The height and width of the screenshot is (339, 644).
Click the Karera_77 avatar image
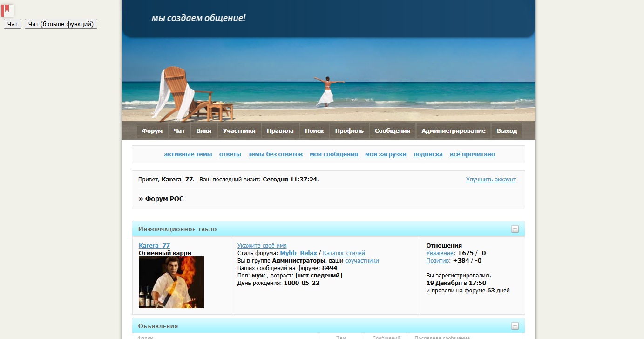click(171, 282)
